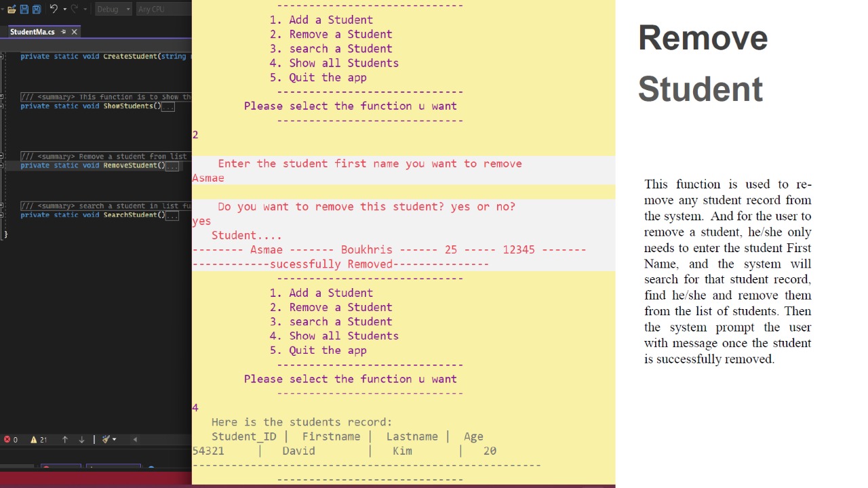Go to next issue with down arrow
This screenshot has height=488, width=868.
[x=81, y=439]
